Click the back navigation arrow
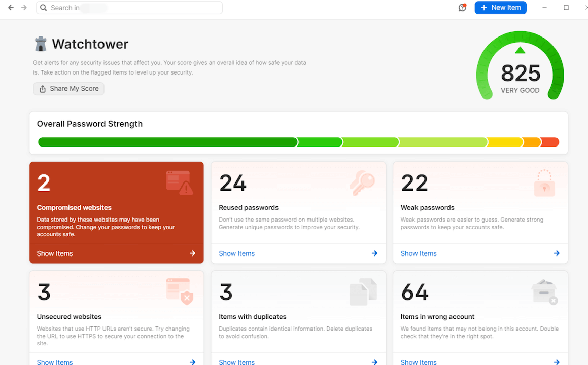The image size is (588, 365). pyautogui.click(x=10, y=8)
